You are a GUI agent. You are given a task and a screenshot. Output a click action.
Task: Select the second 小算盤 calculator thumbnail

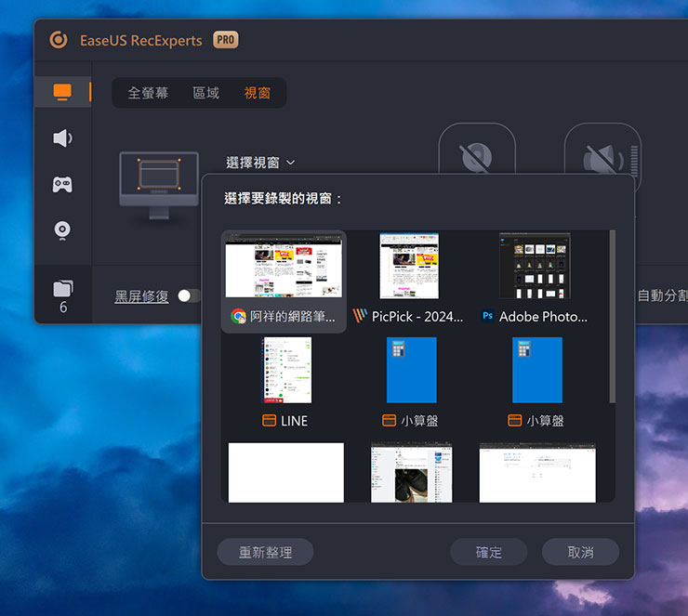[537, 370]
